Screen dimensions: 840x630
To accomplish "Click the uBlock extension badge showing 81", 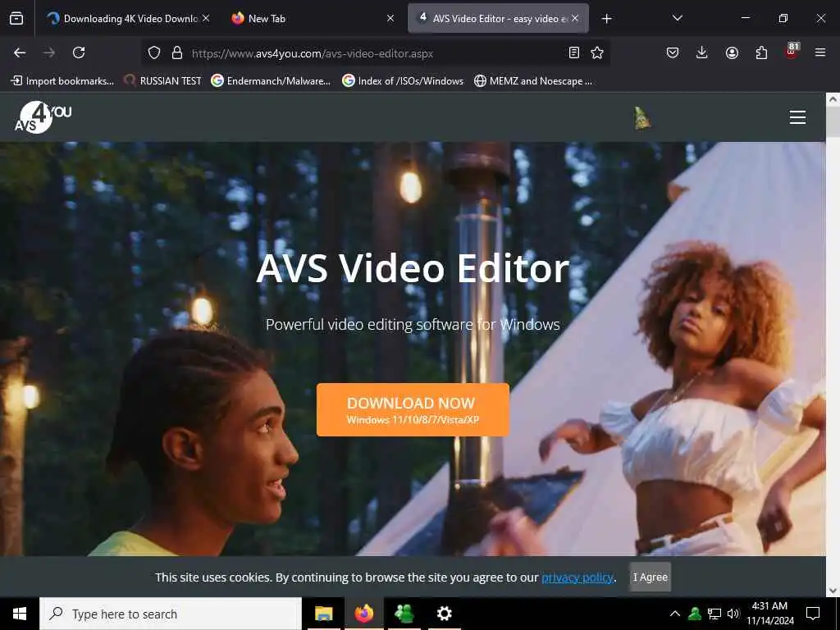I will click(x=792, y=51).
